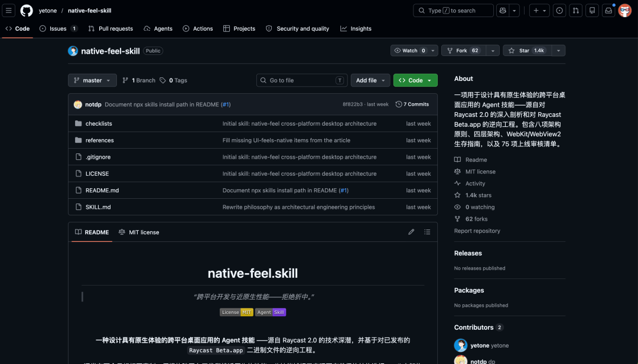Switch to the Code tab
The width and height of the screenshot is (638, 364).
click(18, 28)
